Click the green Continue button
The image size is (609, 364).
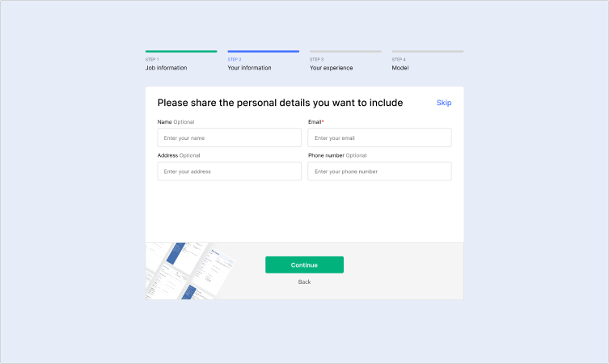pos(304,265)
